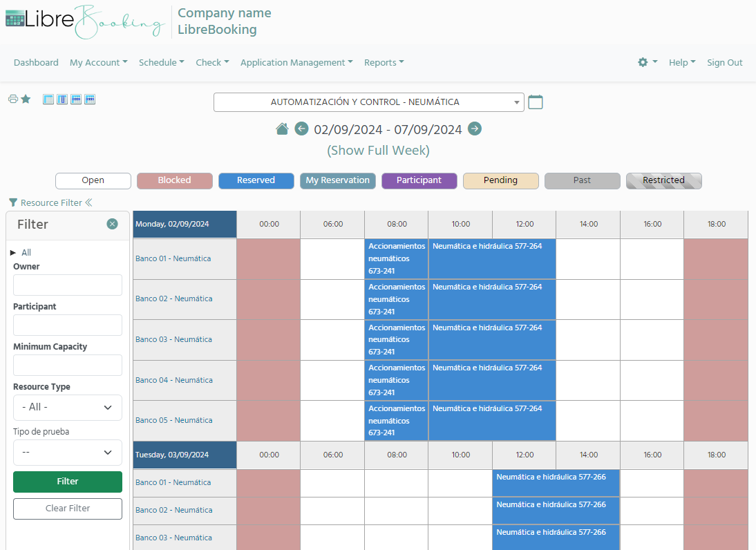
Task: Select the condensed week view icon
Action: [x=75, y=99]
